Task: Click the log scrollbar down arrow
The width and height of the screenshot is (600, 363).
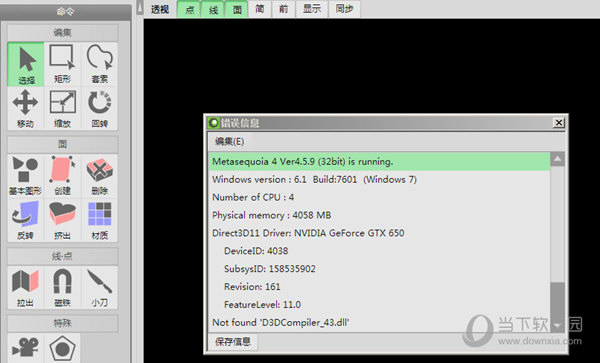Action: pyautogui.click(x=558, y=326)
